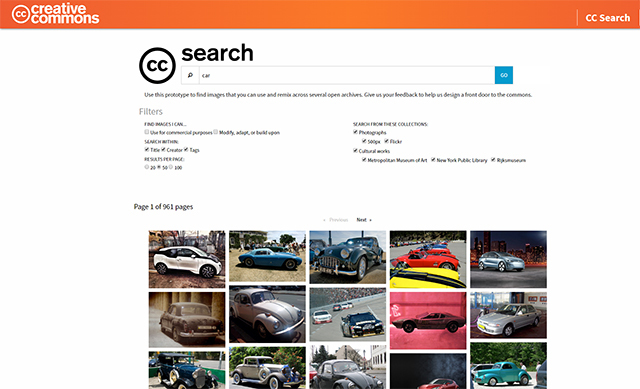
Task: Click the Creative Commons logo in header
Action: pyautogui.click(x=55, y=14)
